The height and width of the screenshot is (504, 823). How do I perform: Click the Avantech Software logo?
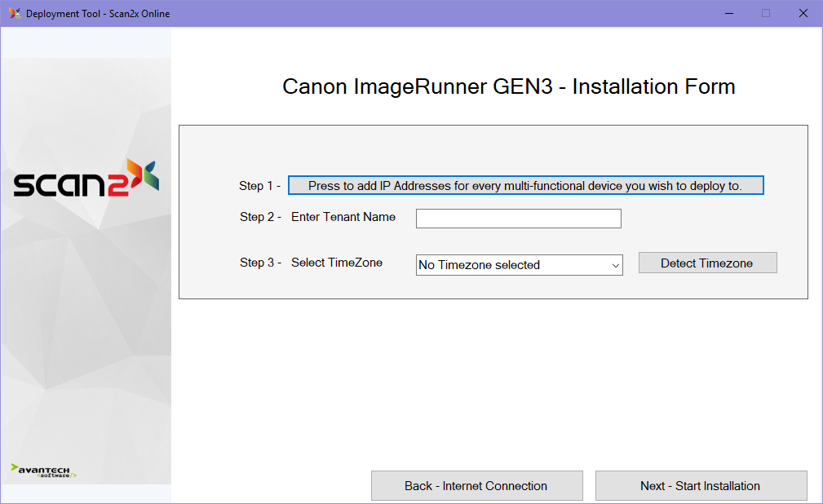point(44,471)
